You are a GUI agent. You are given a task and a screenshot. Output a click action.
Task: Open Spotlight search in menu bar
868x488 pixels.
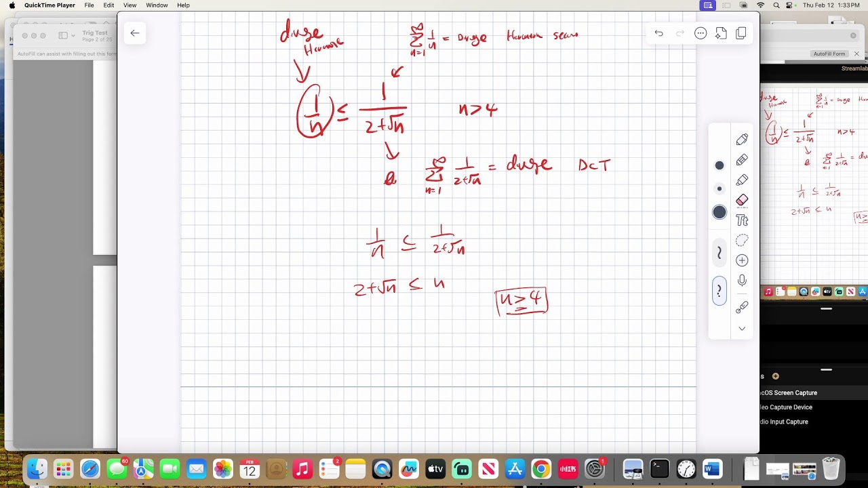pyautogui.click(x=776, y=5)
